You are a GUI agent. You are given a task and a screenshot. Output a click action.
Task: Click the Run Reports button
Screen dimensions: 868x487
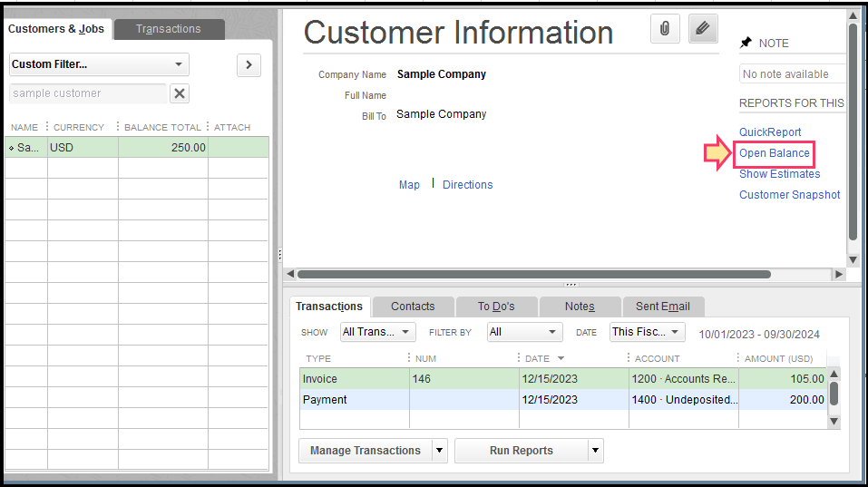pyautogui.click(x=522, y=451)
